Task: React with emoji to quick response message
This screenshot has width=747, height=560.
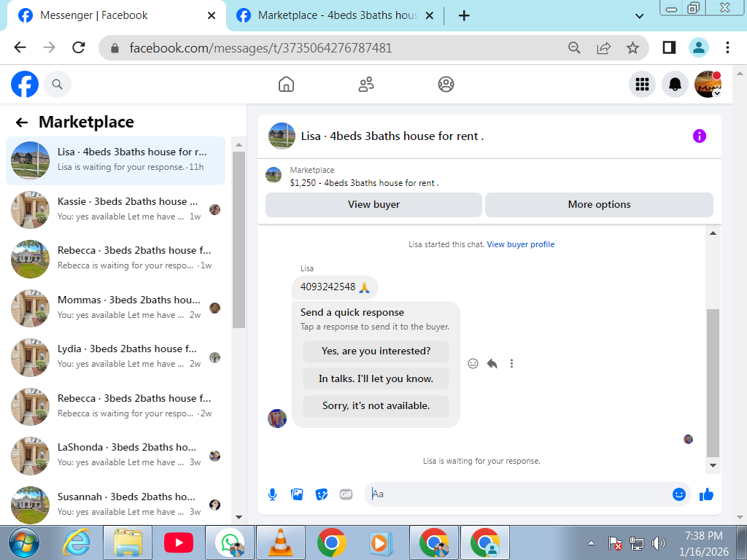Action: pos(473,364)
